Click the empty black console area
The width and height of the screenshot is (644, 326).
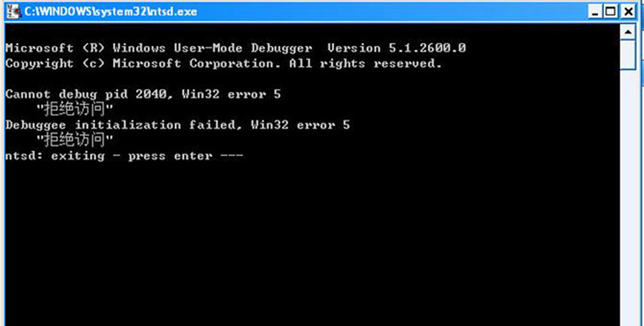point(312,243)
